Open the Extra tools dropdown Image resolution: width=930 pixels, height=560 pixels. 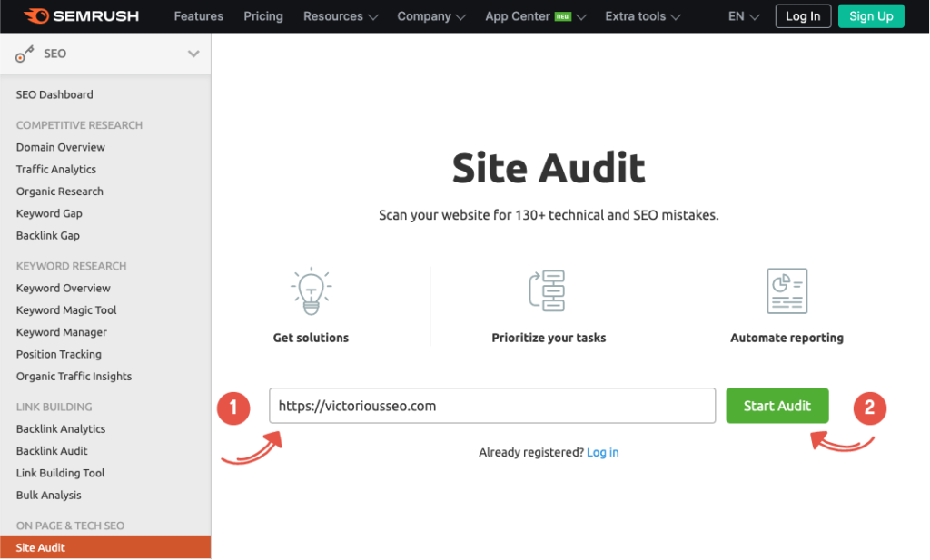pyautogui.click(x=648, y=16)
